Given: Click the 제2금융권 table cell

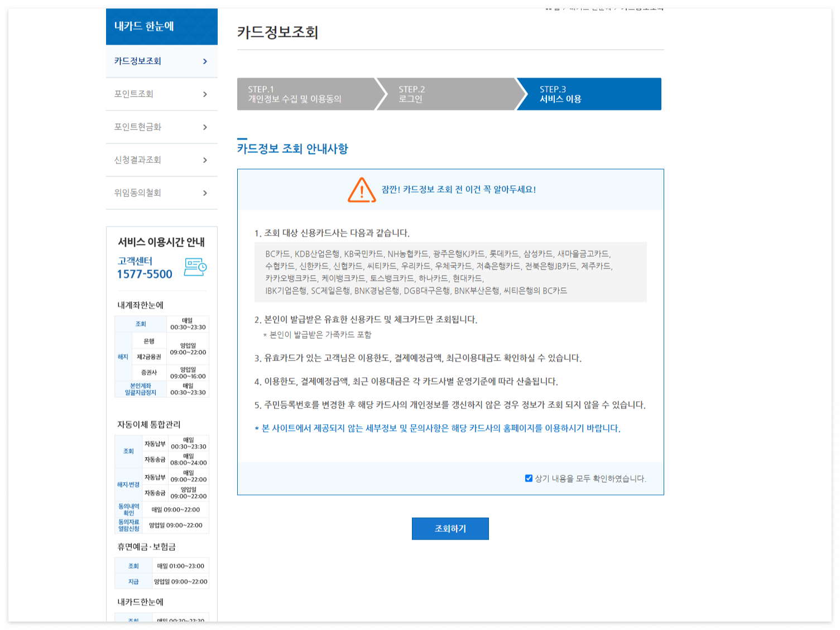Looking at the screenshot, I should pos(149,357).
